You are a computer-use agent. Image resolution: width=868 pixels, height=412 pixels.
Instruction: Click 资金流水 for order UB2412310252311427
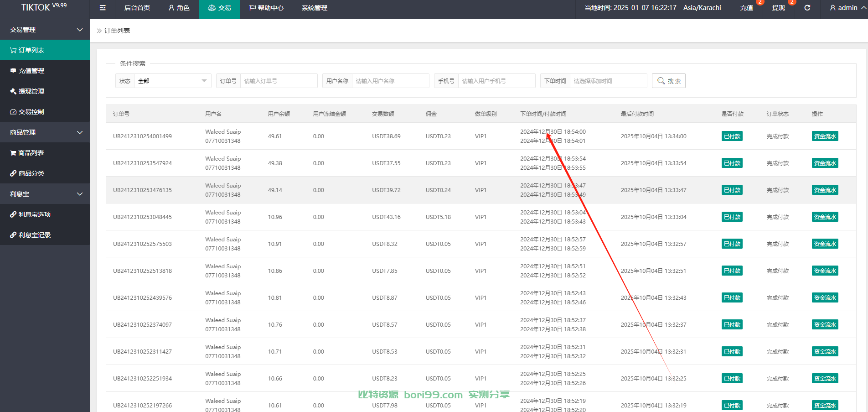pos(825,351)
